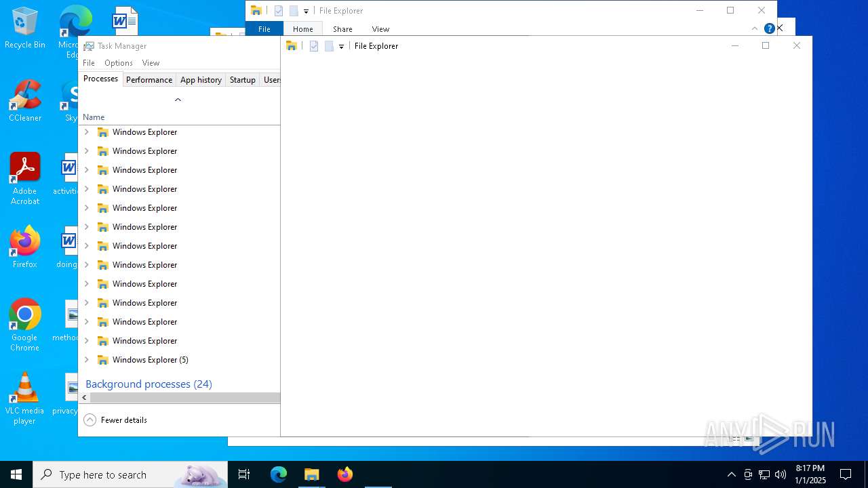Open Adobe Acrobat desktop shortcut

point(25,179)
